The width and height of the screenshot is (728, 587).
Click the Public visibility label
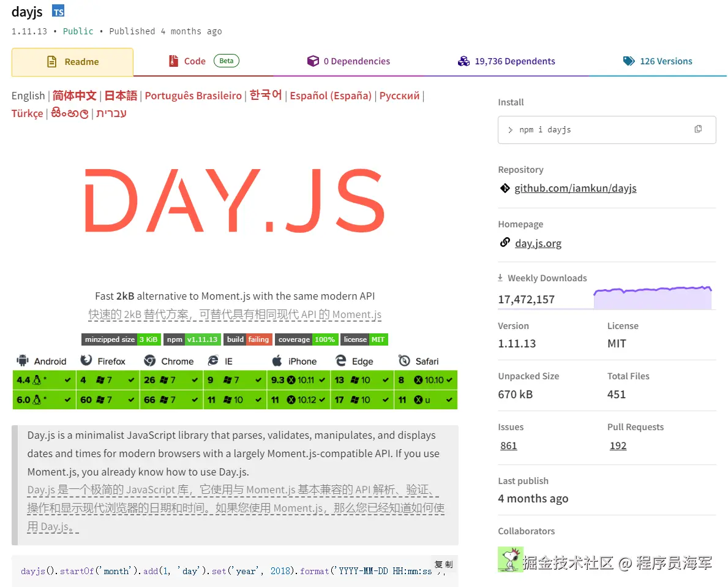coord(78,31)
